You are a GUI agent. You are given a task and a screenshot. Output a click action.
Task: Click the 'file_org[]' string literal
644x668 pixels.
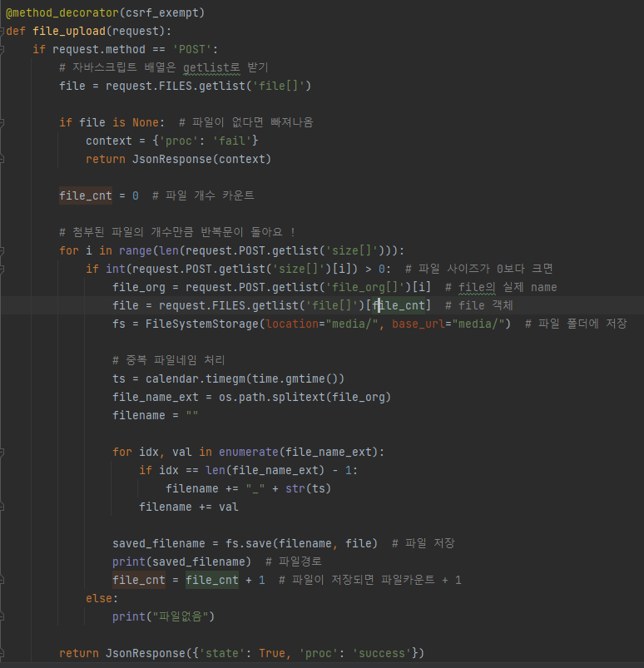click(364, 287)
